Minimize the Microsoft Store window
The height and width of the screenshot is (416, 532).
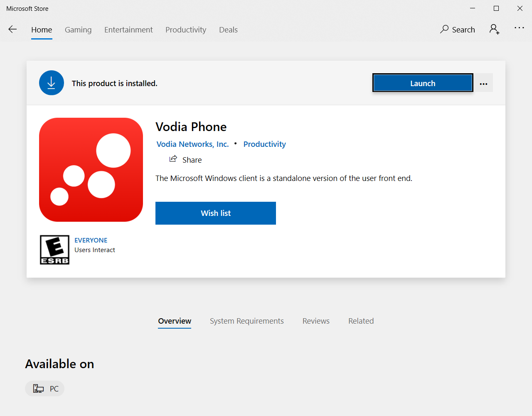pos(473,8)
